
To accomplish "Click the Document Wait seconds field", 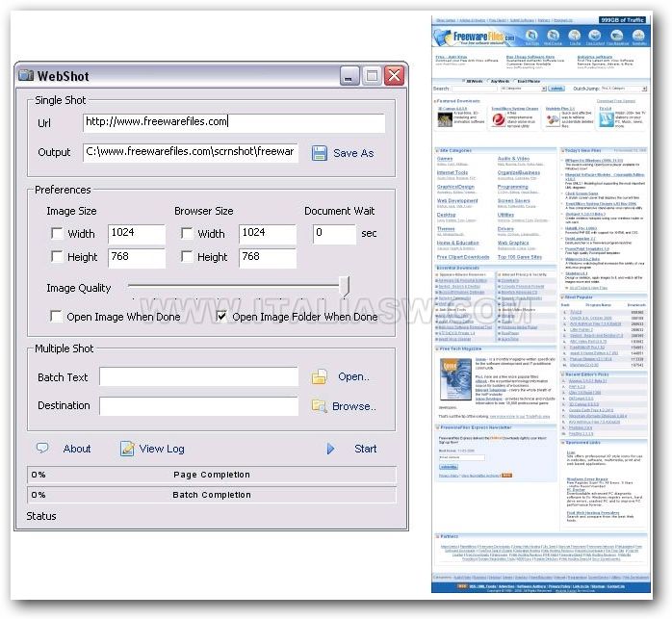I will point(334,234).
